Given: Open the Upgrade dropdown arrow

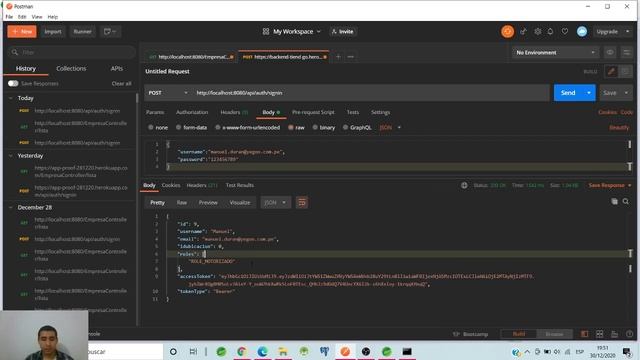Looking at the screenshot, I should (628, 31).
